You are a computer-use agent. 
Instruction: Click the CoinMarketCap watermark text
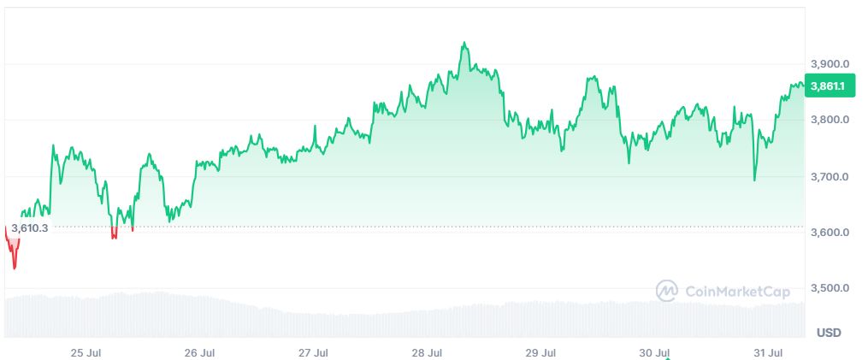(x=737, y=292)
